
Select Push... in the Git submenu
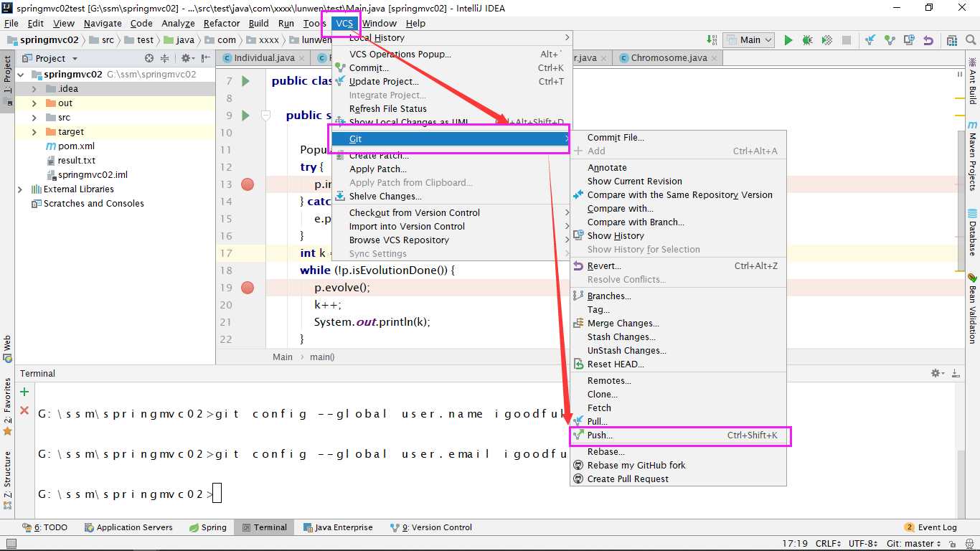679,435
